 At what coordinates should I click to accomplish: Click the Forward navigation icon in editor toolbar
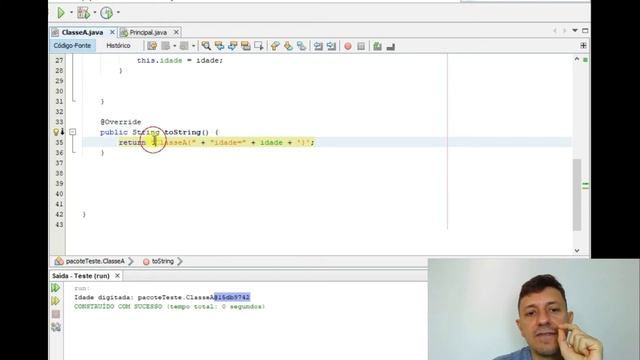(x=184, y=46)
